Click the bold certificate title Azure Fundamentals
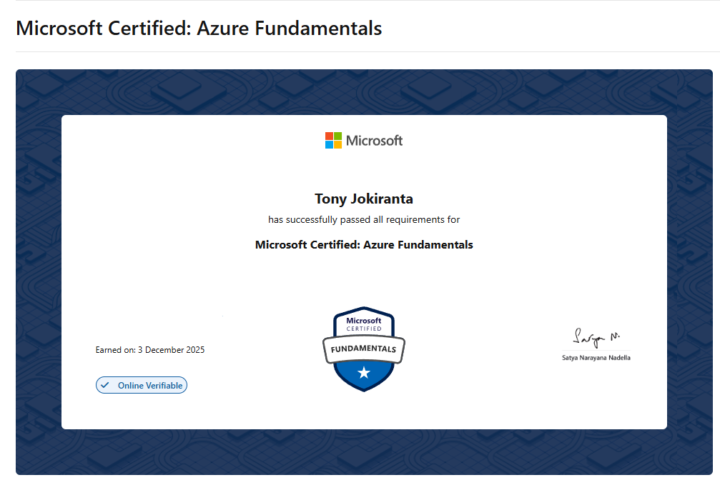 point(364,245)
